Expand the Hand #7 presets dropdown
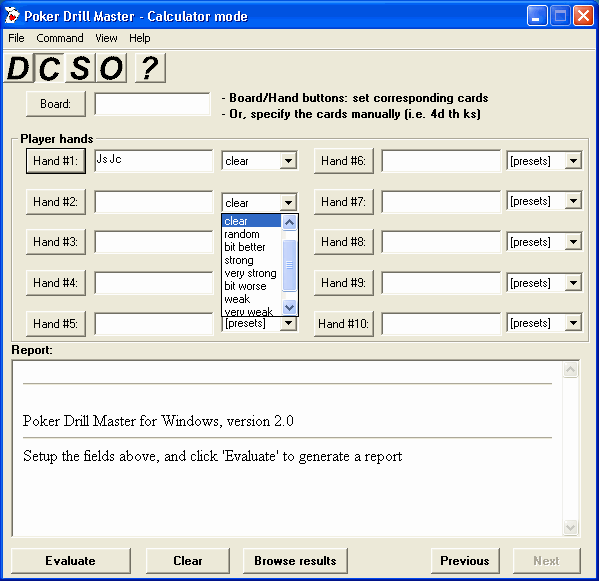 [x=573, y=201]
